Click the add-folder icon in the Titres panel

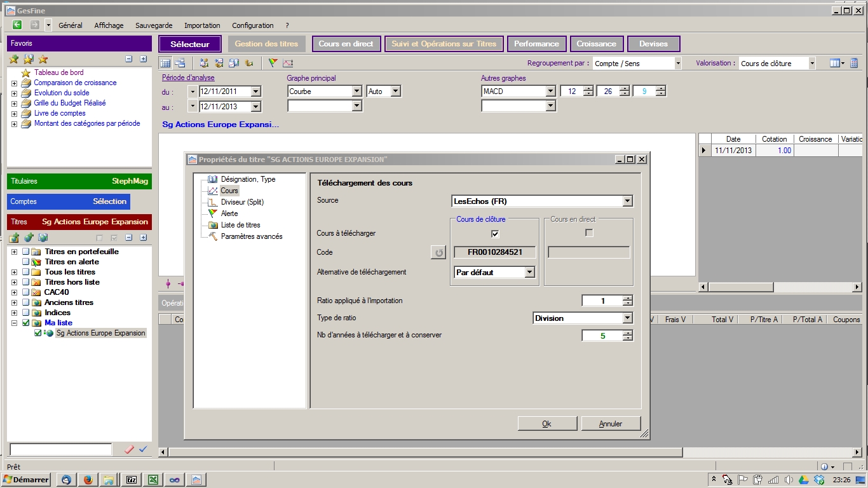point(14,238)
